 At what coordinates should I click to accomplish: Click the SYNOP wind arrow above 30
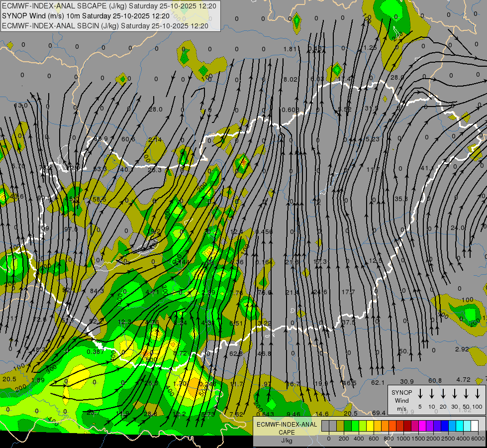point(454,394)
